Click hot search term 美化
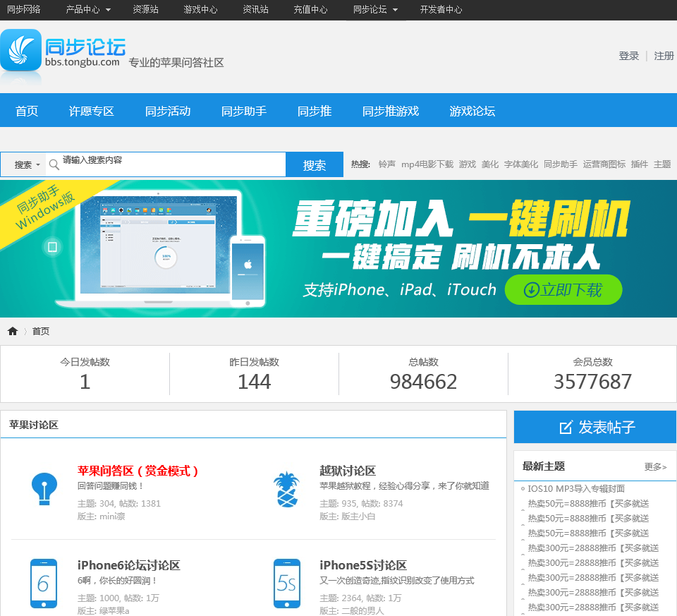This screenshot has height=616, width=677. (x=490, y=164)
